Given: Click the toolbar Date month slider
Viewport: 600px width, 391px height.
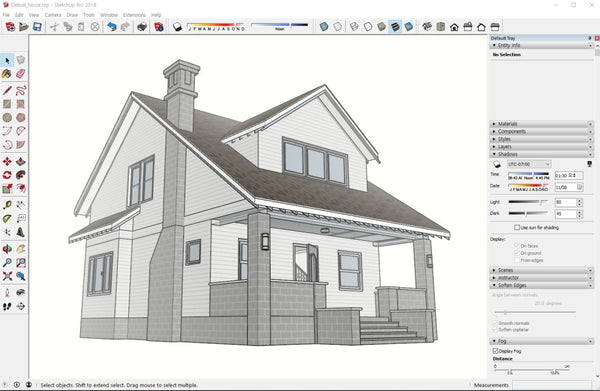Looking at the screenshot, I should pyautogui.click(x=215, y=27).
